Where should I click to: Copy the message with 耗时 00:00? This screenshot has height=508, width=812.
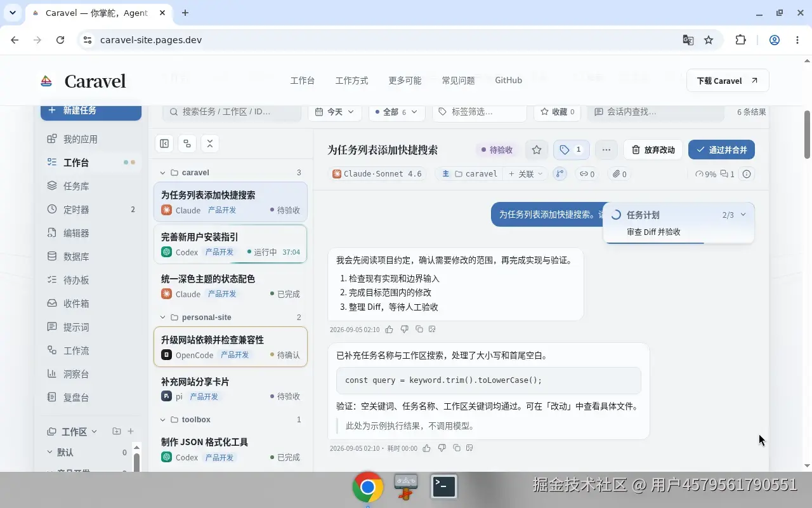457,448
